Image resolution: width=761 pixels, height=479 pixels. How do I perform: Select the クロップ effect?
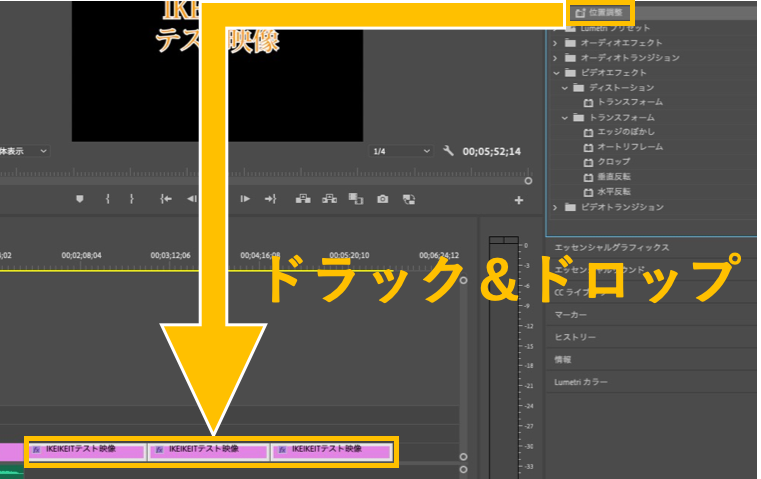[x=613, y=162]
